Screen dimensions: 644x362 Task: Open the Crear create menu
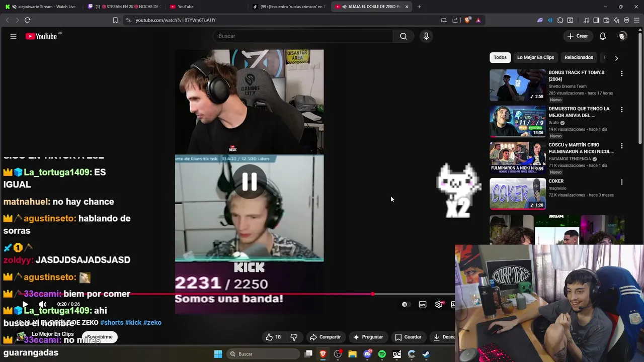pos(578,36)
